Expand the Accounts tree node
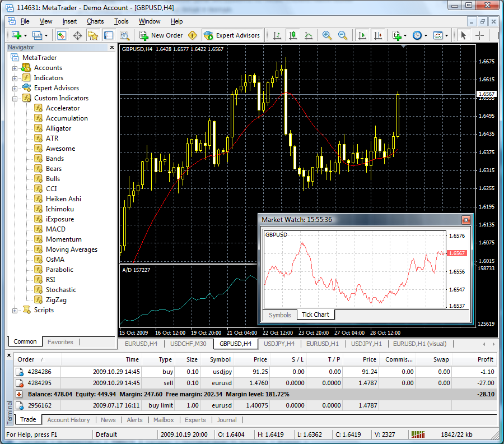This screenshot has width=504, height=444. 15,68
